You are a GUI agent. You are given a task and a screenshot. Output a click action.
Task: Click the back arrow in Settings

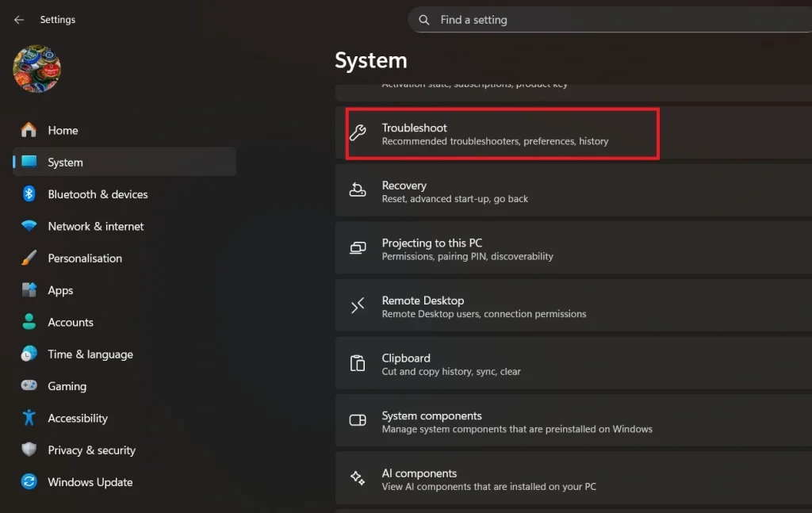(19, 20)
